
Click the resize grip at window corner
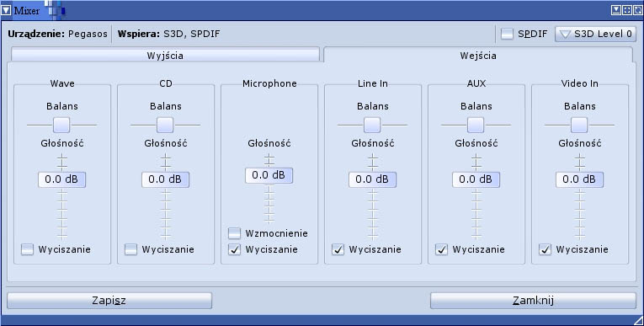638,320
